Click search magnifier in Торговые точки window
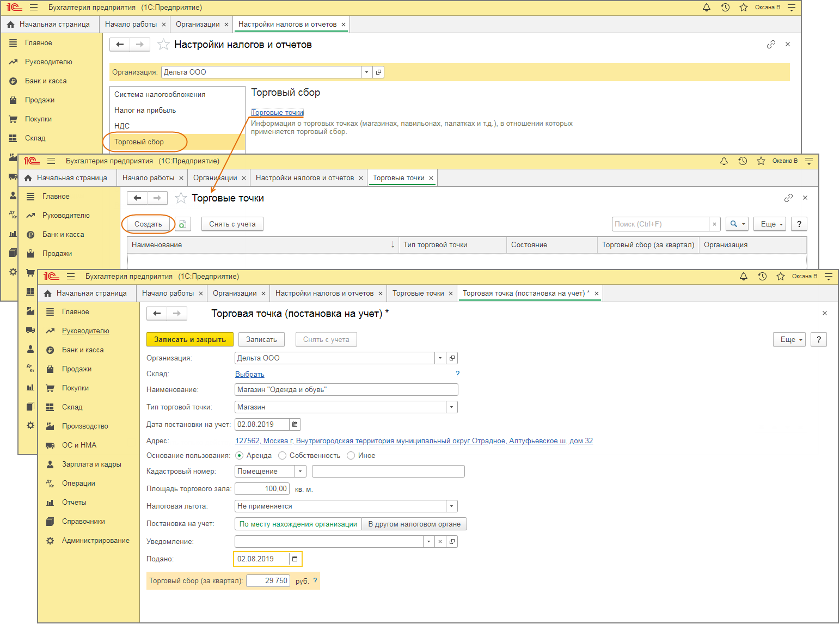 point(734,224)
